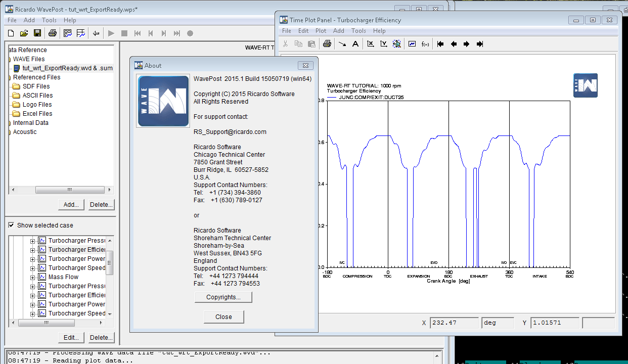This screenshot has width=628, height=364.
Task: Select the 'Logo Files' folder
Action: pyautogui.click(x=37, y=105)
